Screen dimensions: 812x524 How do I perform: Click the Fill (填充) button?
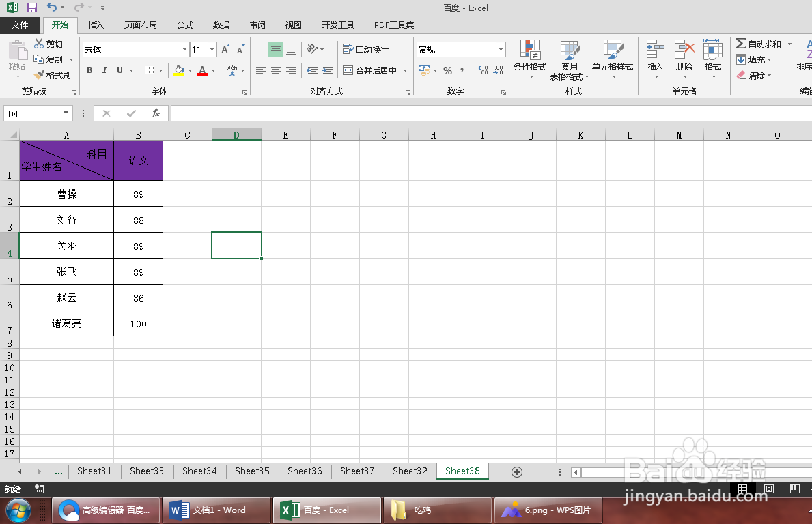(x=753, y=59)
